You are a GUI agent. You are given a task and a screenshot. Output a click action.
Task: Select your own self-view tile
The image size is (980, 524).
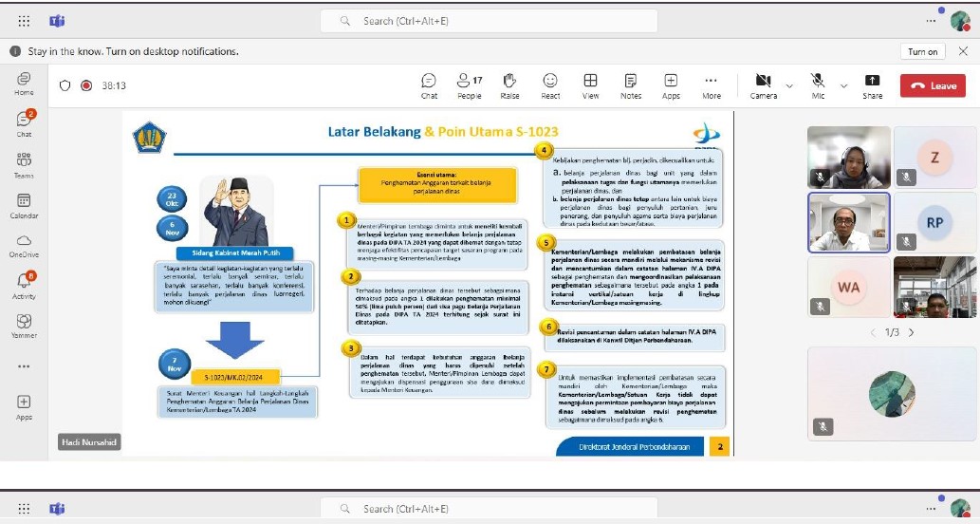(892, 394)
